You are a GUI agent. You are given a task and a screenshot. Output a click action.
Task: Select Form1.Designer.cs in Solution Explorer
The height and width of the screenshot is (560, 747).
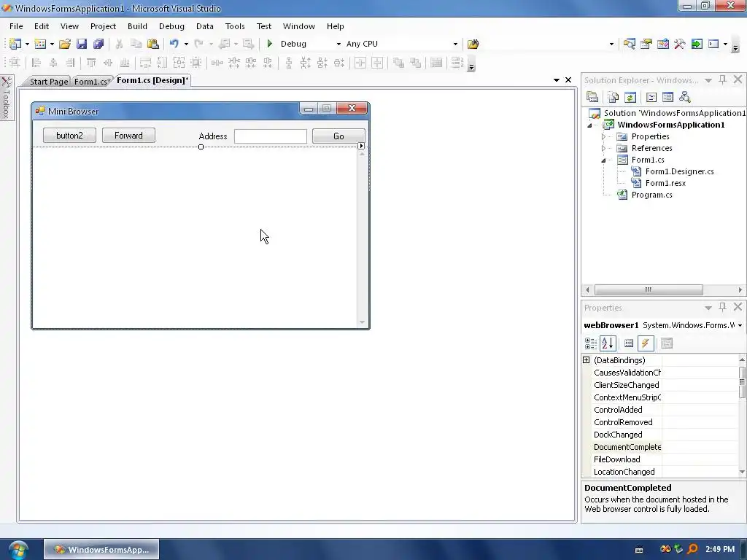pyautogui.click(x=679, y=171)
